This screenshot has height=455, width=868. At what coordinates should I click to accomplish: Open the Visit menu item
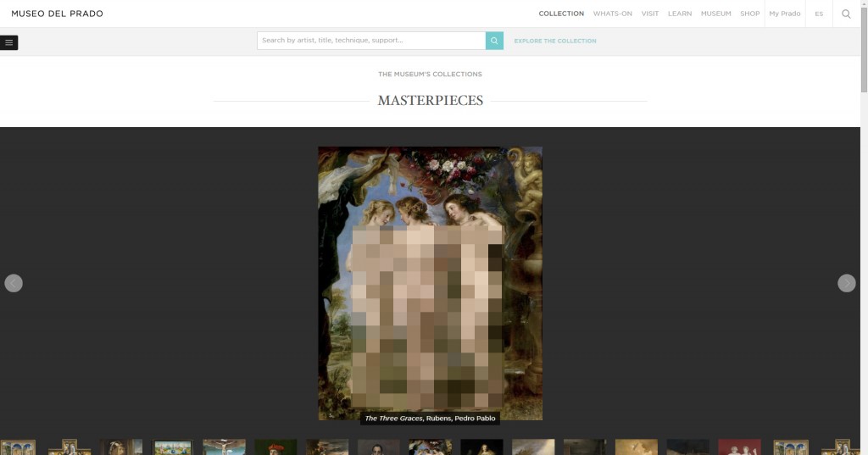tap(650, 14)
